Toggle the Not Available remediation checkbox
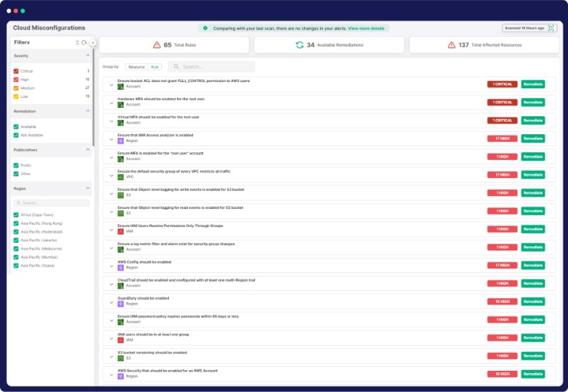568x392 pixels. coord(17,135)
